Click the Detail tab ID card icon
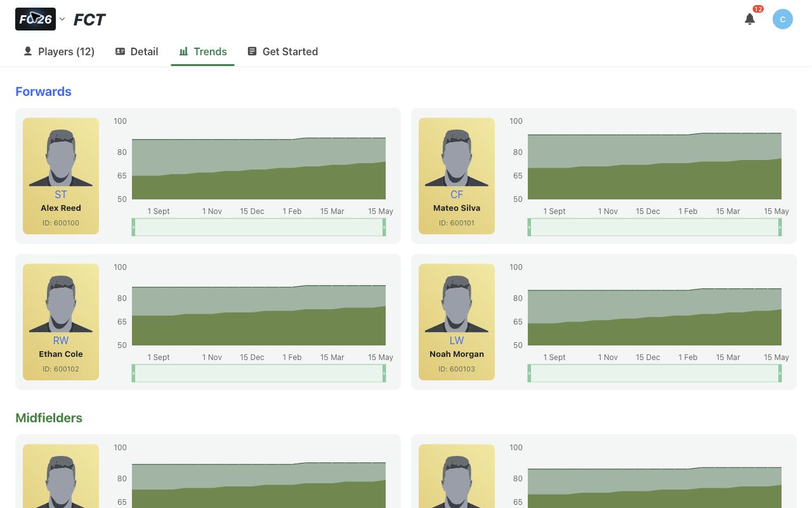 pyautogui.click(x=120, y=51)
